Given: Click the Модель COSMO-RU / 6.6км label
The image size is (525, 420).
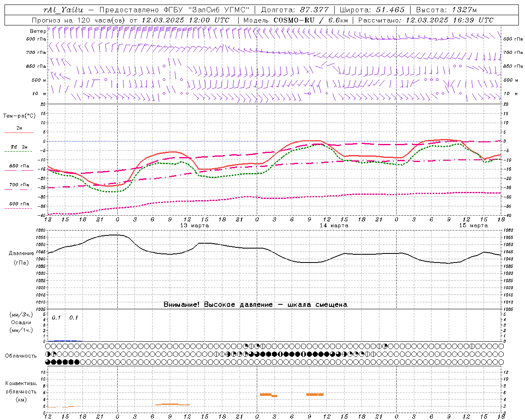Looking at the screenshot, I should [296, 20].
